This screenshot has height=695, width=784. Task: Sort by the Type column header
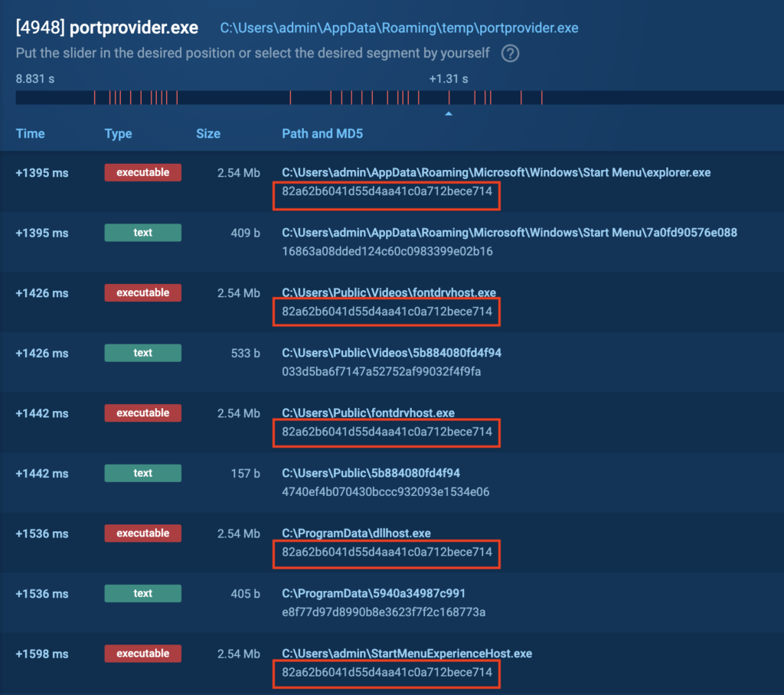pyautogui.click(x=118, y=134)
